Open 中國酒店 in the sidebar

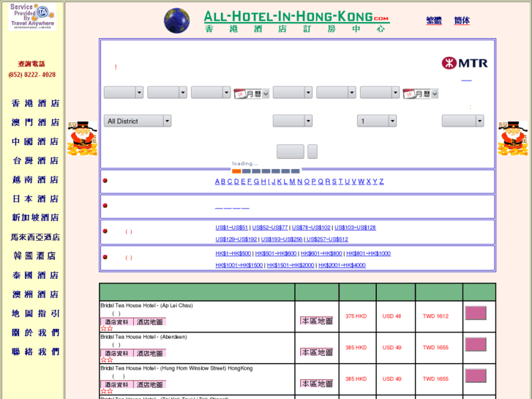click(35, 141)
